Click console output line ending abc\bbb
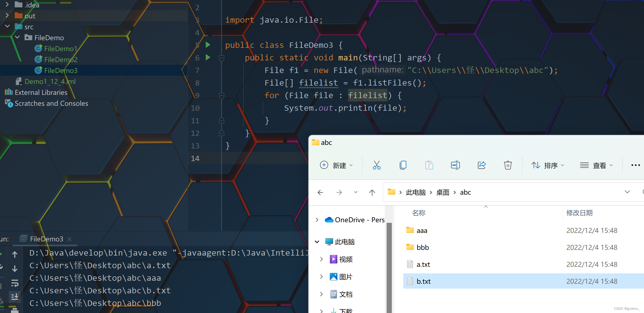 coord(95,303)
